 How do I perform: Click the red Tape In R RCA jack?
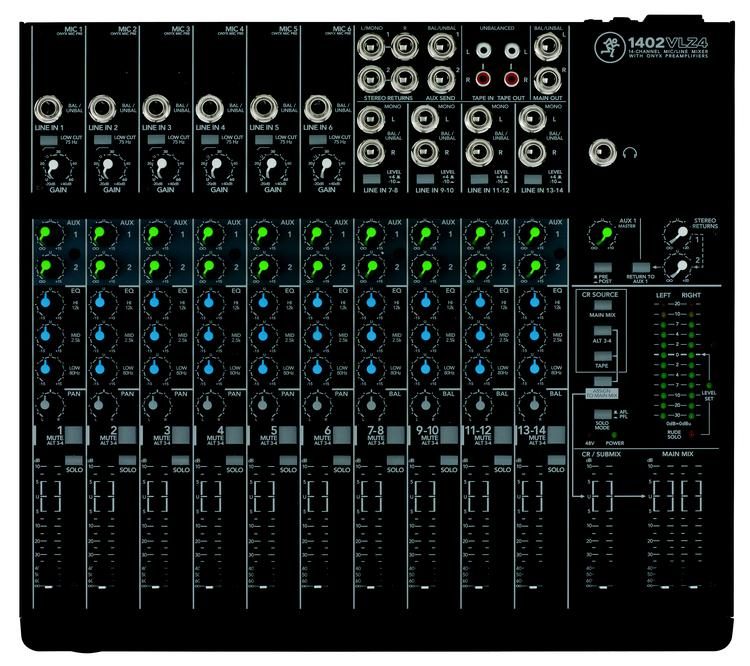pyautogui.click(x=483, y=78)
